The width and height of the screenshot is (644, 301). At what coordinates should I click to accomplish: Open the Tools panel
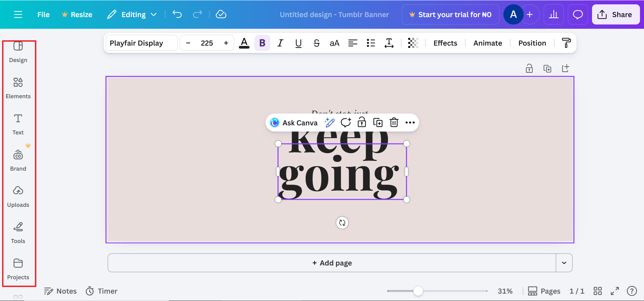click(18, 233)
